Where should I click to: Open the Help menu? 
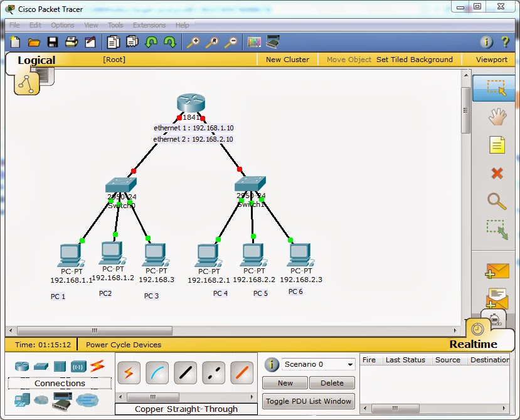[182, 25]
